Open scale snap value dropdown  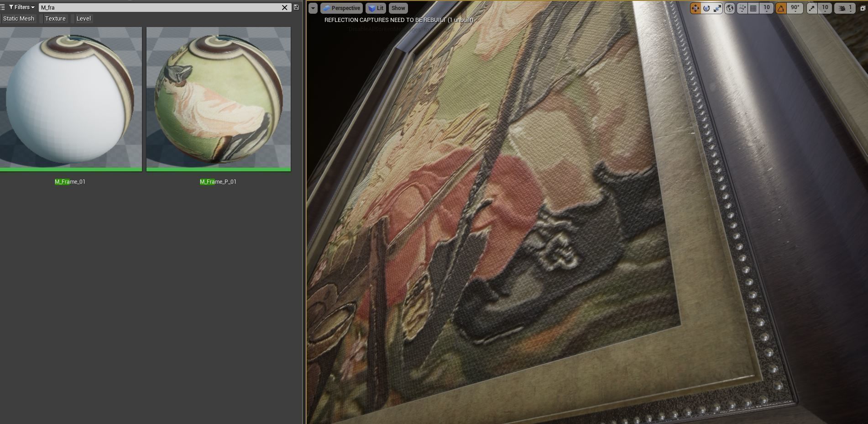click(825, 8)
